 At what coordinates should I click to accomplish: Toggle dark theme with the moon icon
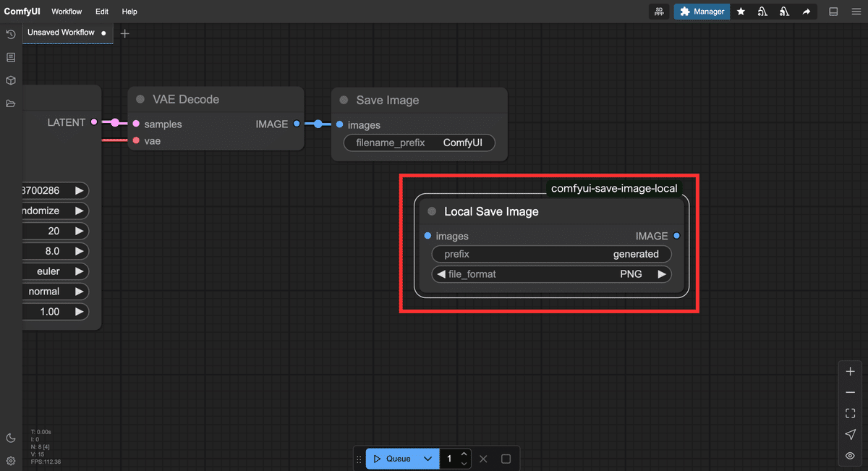pos(11,438)
